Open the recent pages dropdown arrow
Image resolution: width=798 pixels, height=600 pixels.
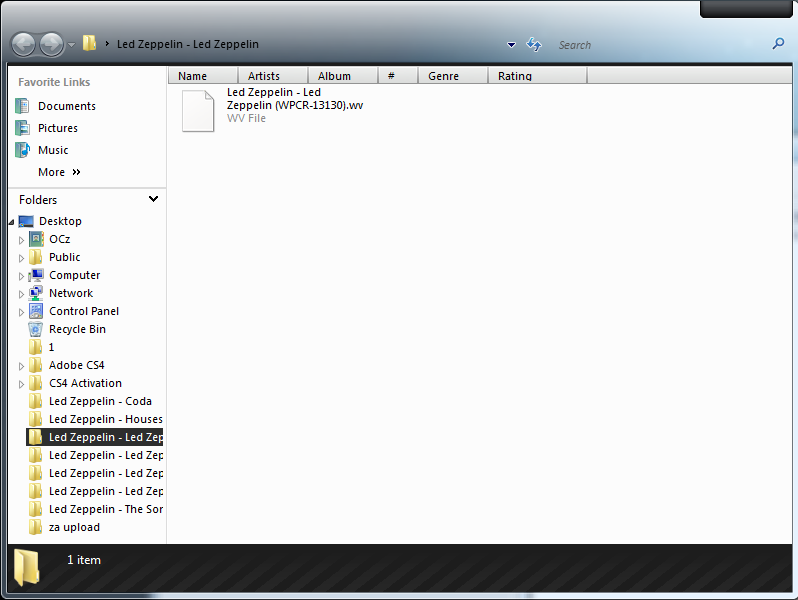click(71, 45)
